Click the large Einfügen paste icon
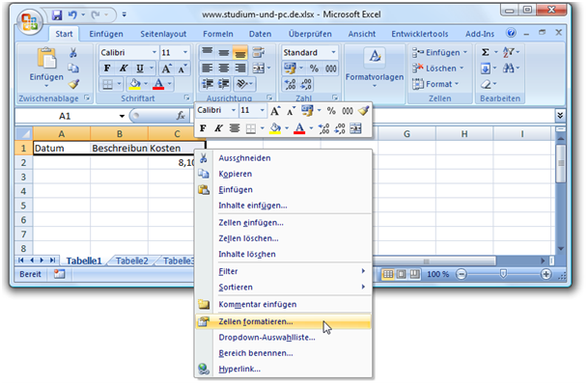This screenshot has width=588, height=386. click(47, 59)
